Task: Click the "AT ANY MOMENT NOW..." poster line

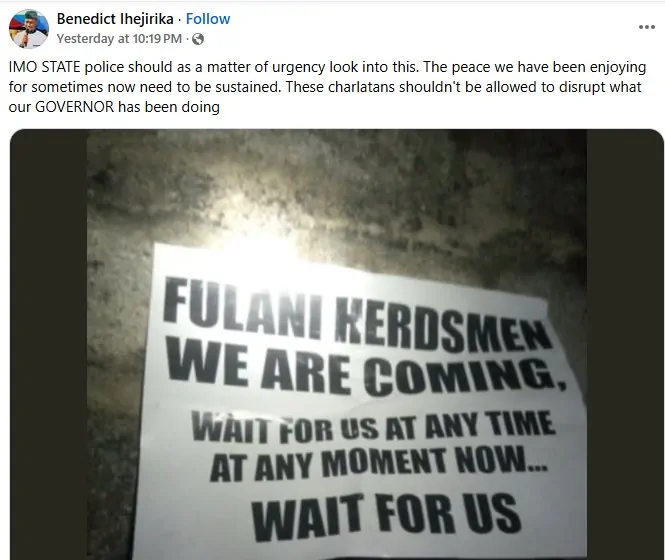Action: pyautogui.click(x=378, y=463)
